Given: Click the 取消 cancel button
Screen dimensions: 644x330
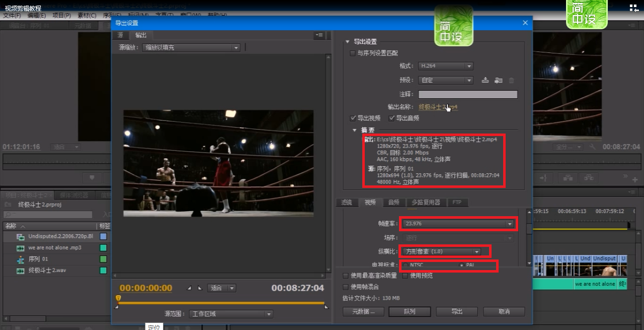Looking at the screenshot, I should [x=504, y=312].
